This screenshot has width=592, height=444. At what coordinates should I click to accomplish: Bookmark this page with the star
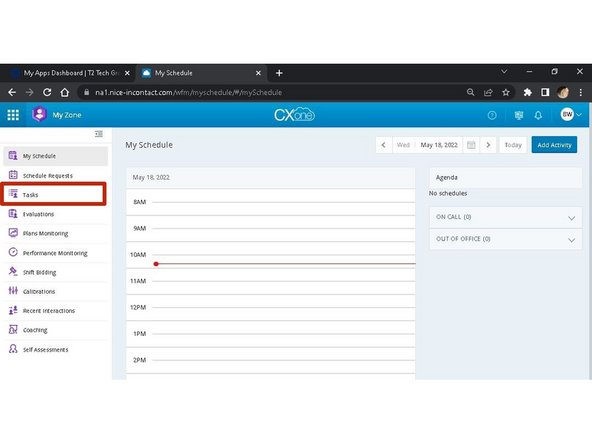[x=506, y=92]
